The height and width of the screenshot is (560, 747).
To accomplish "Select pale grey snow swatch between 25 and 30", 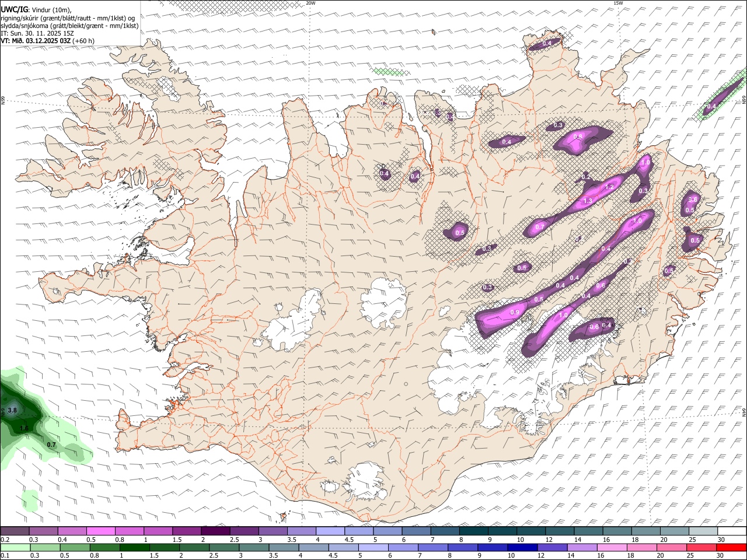I will click(703, 531).
